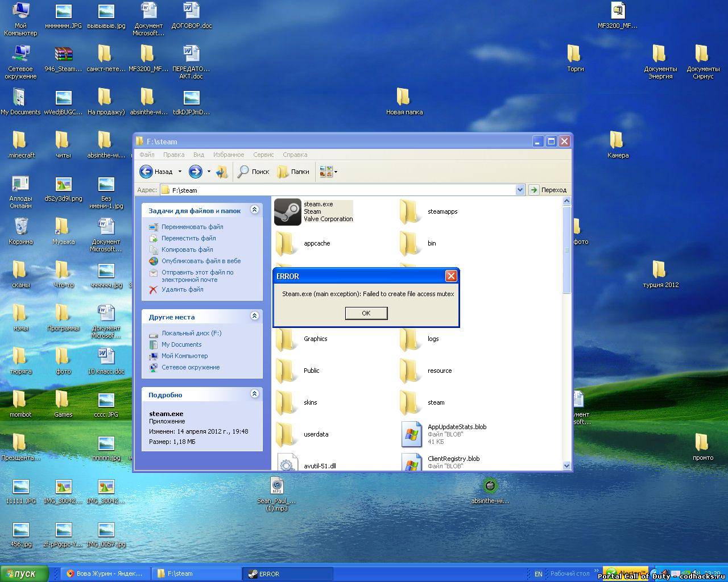
Task: Click Копировать файл link
Action: [187, 250]
